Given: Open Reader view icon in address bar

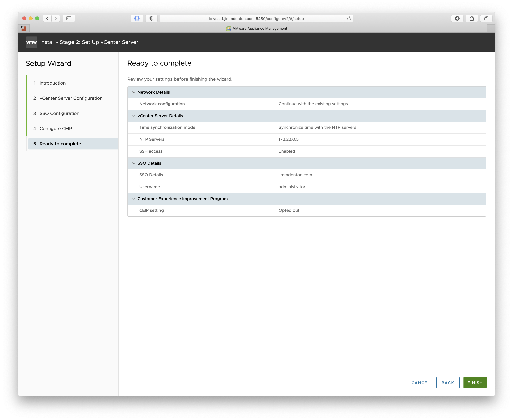Looking at the screenshot, I should tap(165, 18).
